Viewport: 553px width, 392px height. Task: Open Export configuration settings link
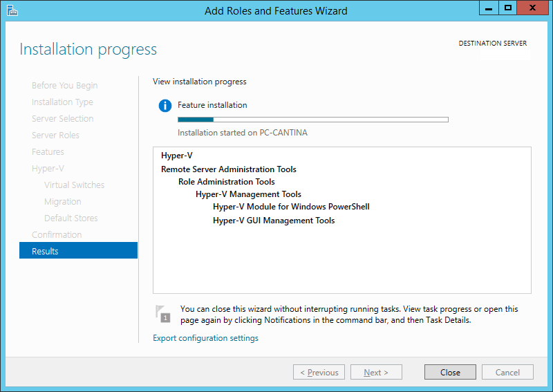pyautogui.click(x=205, y=338)
